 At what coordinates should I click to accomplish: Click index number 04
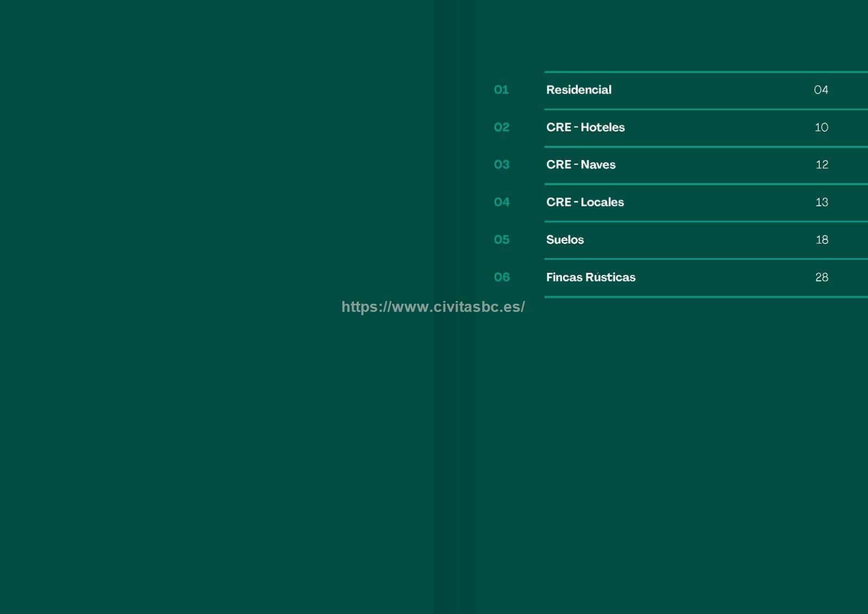(x=501, y=202)
